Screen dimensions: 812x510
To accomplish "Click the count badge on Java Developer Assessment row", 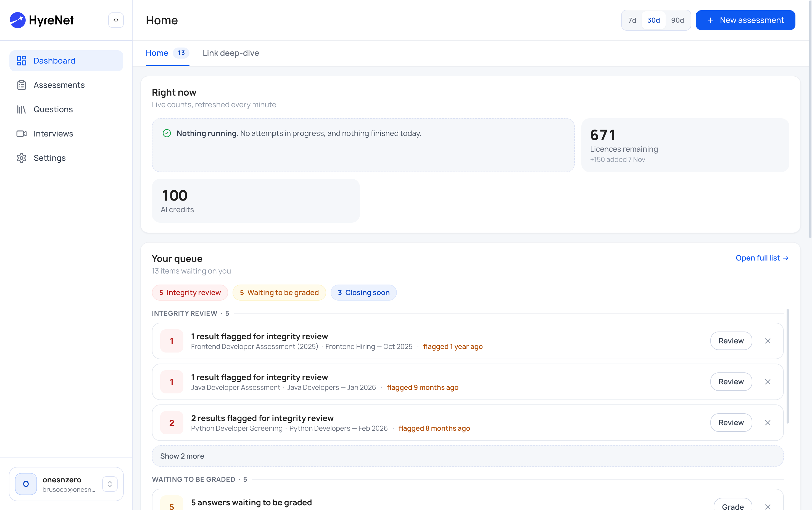I will tap(172, 382).
